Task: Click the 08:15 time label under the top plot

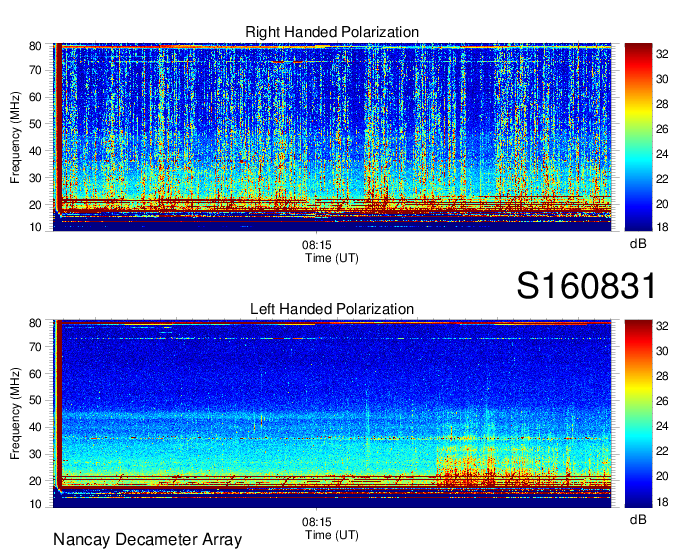Action: [x=317, y=245]
